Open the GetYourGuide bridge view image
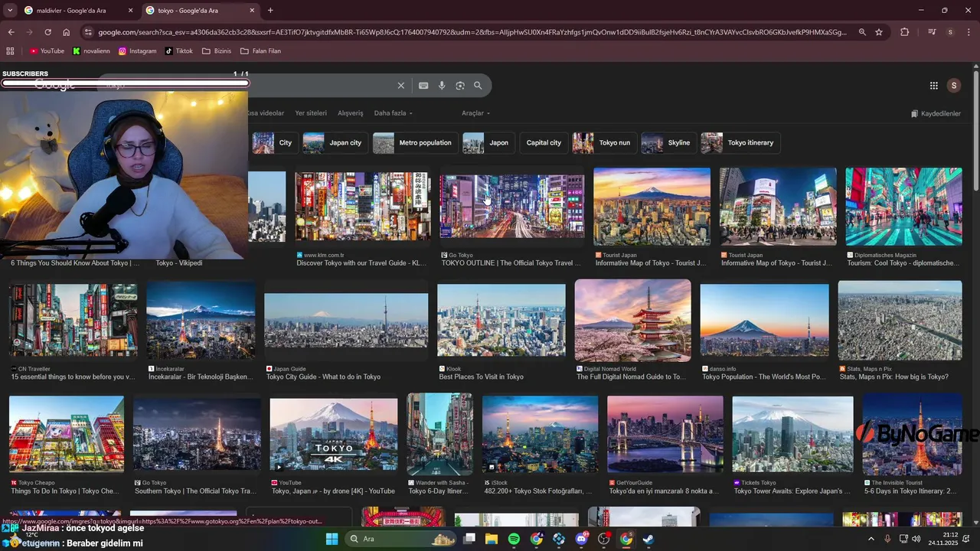The width and height of the screenshot is (980, 551). click(x=665, y=434)
